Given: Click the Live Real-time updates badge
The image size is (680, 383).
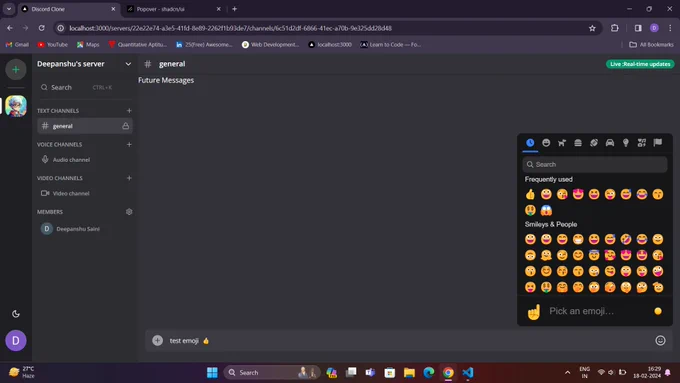Looking at the screenshot, I should (640, 64).
